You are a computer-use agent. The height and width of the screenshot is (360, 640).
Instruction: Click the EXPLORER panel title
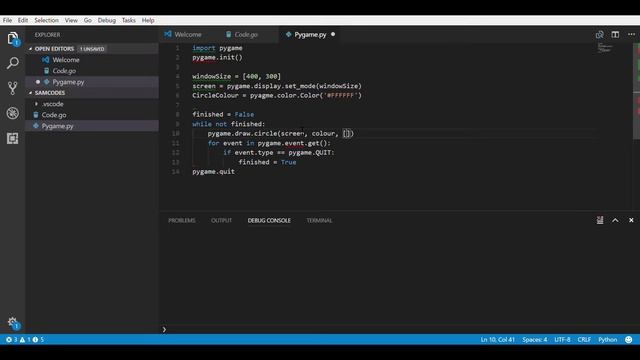pos(47,35)
